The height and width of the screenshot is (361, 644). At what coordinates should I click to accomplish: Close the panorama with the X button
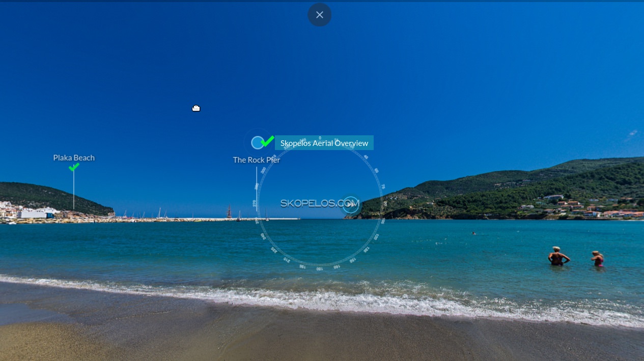pos(319,15)
